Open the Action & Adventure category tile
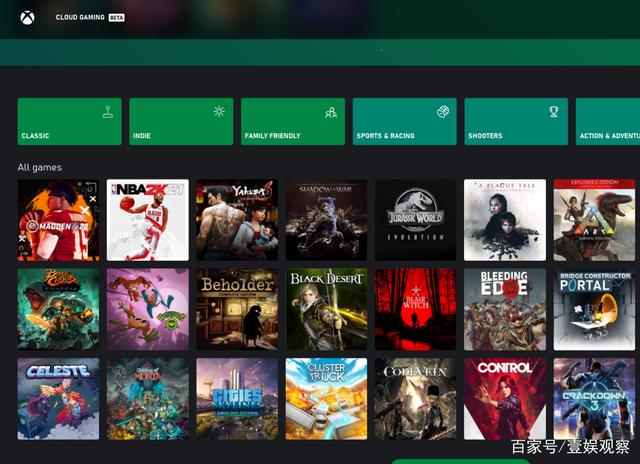Image resolution: width=640 pixels, height=464 pixels. pos(608,121)
